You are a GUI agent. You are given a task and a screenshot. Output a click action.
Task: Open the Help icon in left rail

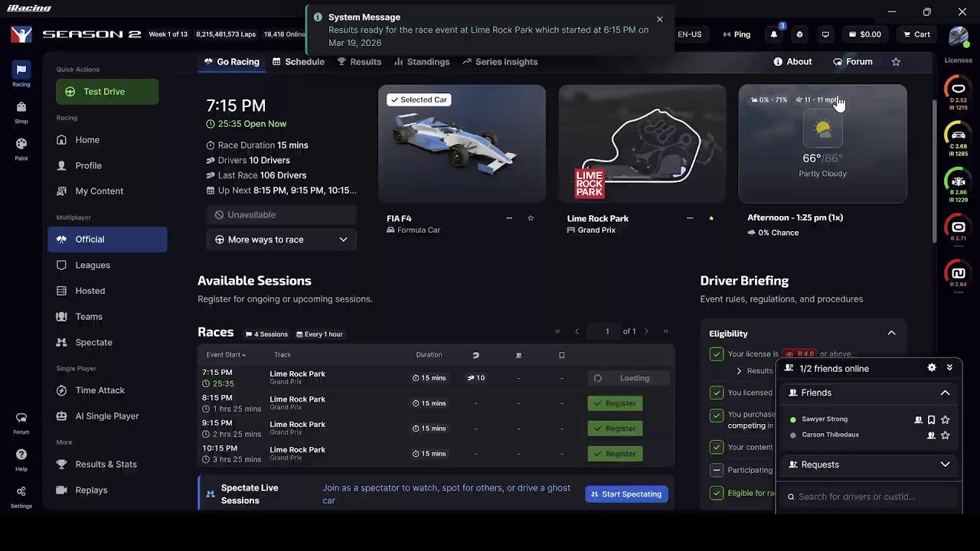click(x=21, y=459)
